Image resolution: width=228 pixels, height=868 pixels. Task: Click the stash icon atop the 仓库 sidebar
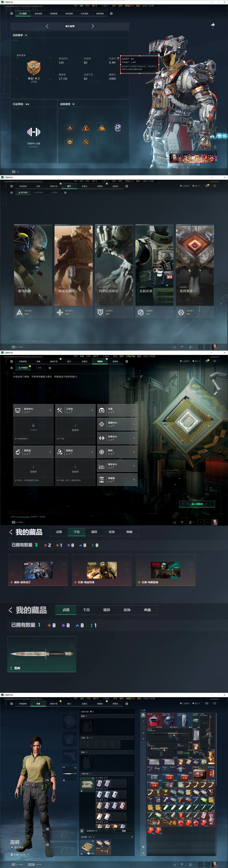point(143,715)
